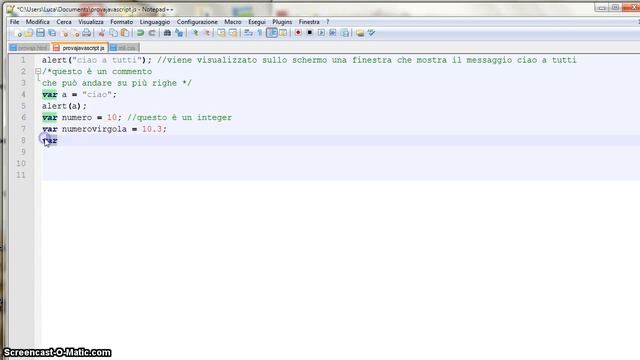Viewport: 640px width, 360px height.
Task: Open the Cerca menu
Action: 64,22
